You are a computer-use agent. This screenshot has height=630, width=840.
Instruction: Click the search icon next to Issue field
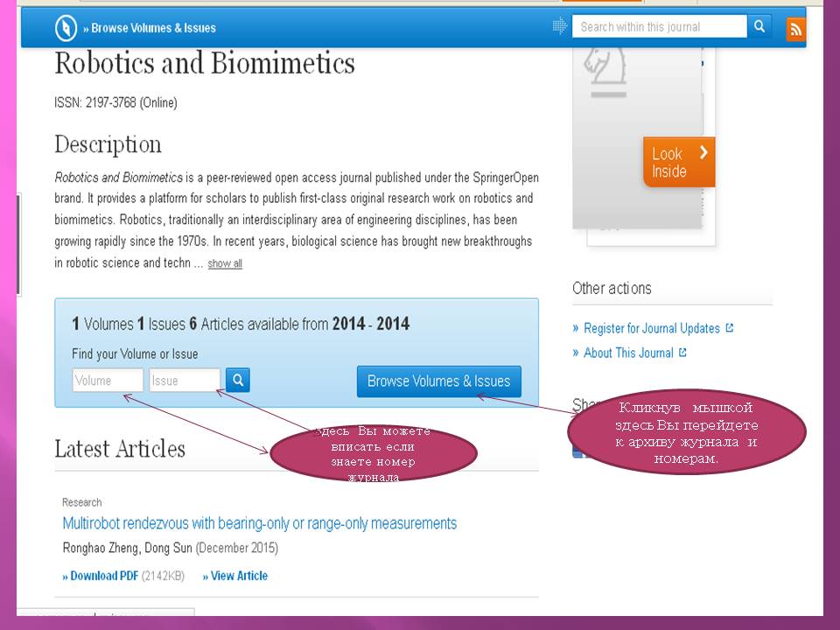[x=238, y=380]
